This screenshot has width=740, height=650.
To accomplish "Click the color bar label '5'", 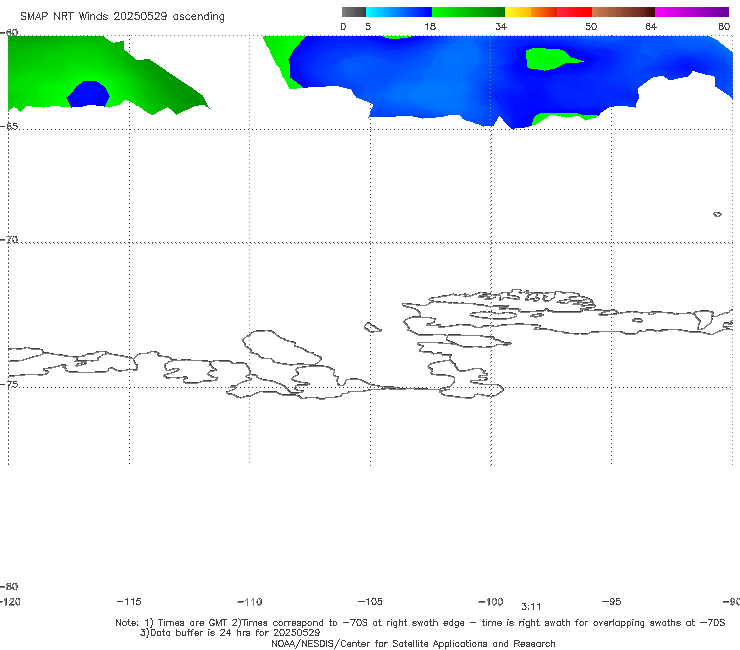I will pyautogui.click(x=368, y=26).
